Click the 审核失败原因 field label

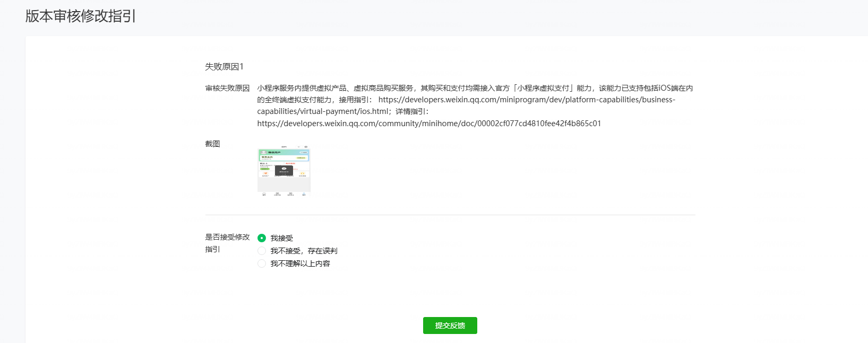227,88
